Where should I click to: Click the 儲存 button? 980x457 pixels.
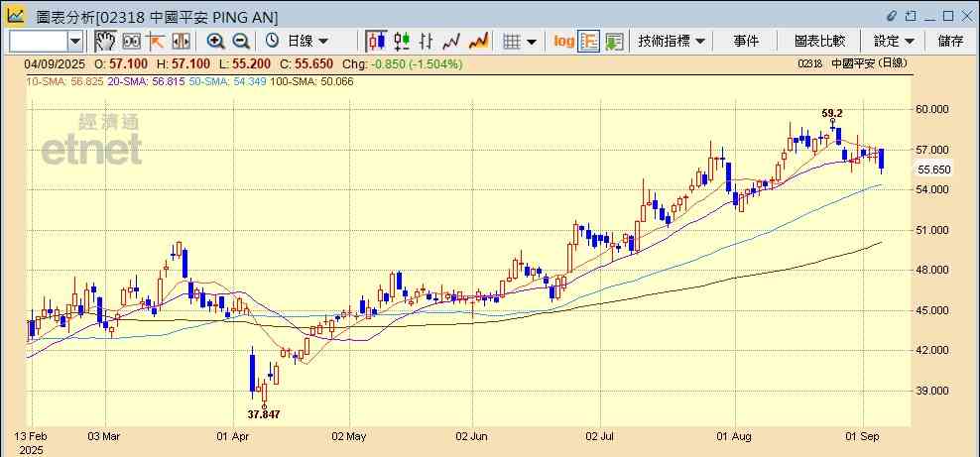[950, 42]
